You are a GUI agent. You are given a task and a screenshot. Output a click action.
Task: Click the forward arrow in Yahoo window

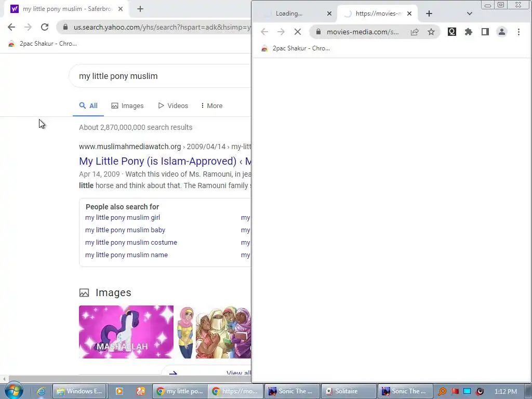(x=28, y=27)
